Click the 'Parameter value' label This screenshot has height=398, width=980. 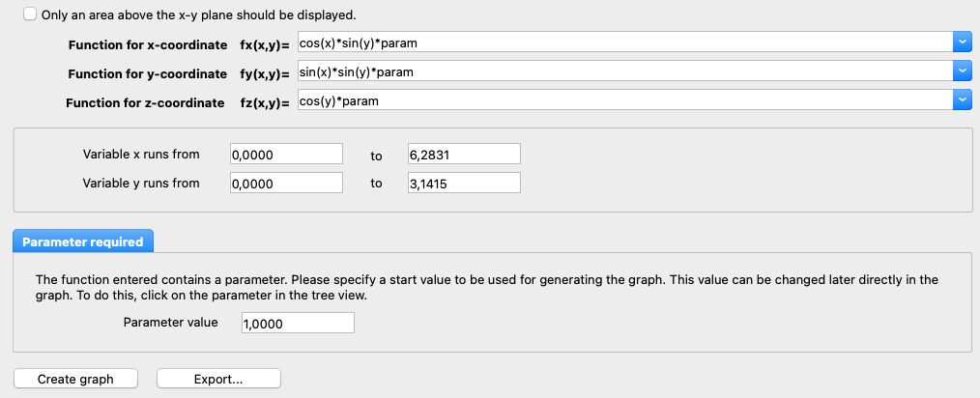(171, 322)
